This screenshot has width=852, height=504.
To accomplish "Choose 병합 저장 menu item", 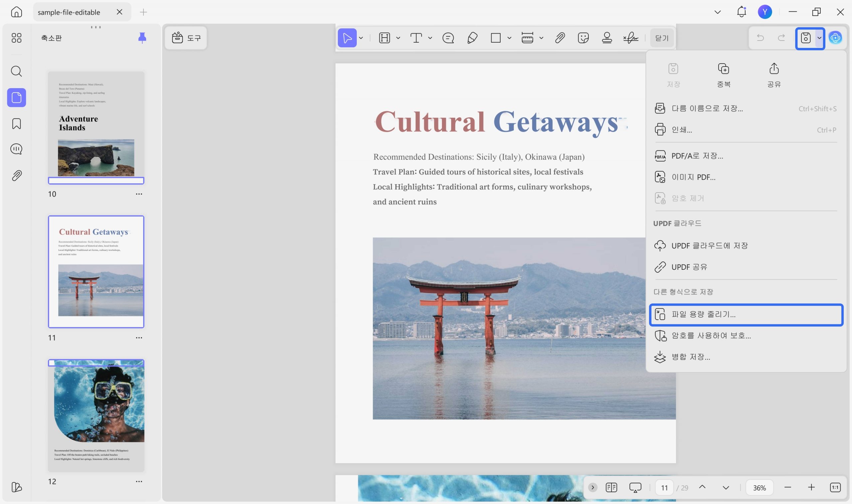I will click(x=746, y=357).
